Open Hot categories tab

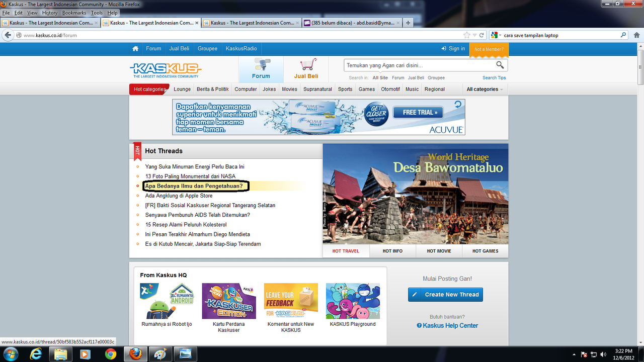coord(149,89)
